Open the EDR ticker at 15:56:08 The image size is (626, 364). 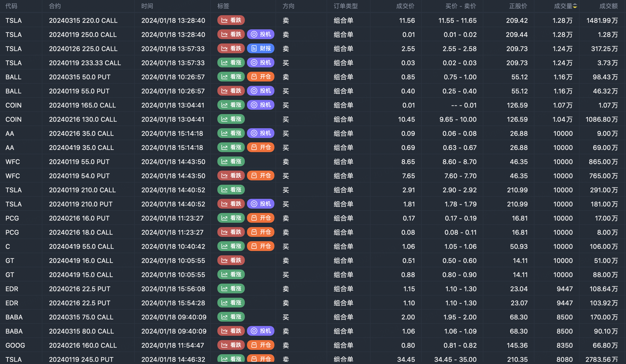tap(12, 289)
